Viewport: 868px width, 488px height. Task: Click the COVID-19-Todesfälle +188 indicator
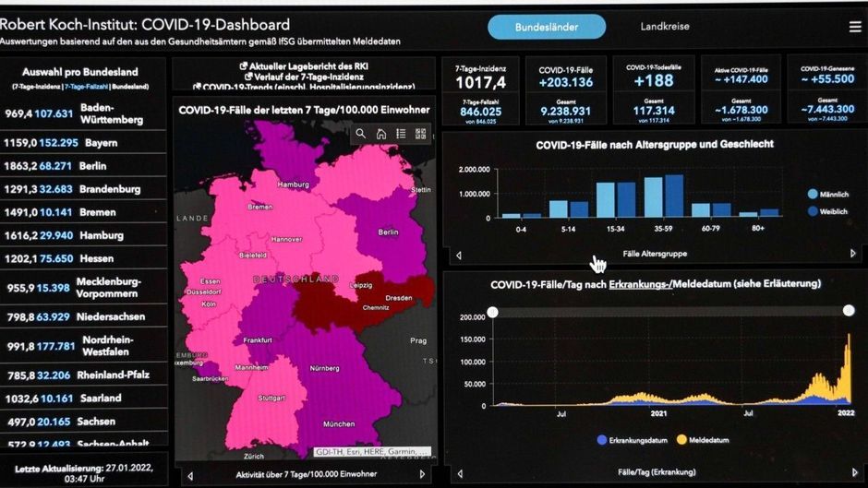pos(654,76)
